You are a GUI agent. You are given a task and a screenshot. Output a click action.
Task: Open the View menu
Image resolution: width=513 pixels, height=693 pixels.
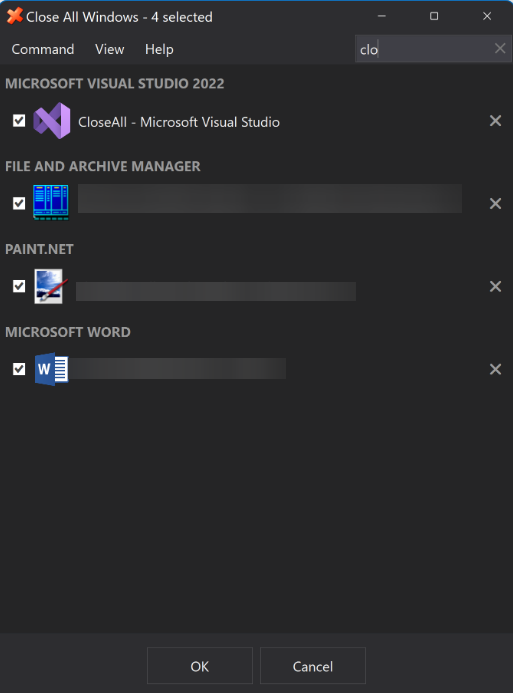point(110,49)
